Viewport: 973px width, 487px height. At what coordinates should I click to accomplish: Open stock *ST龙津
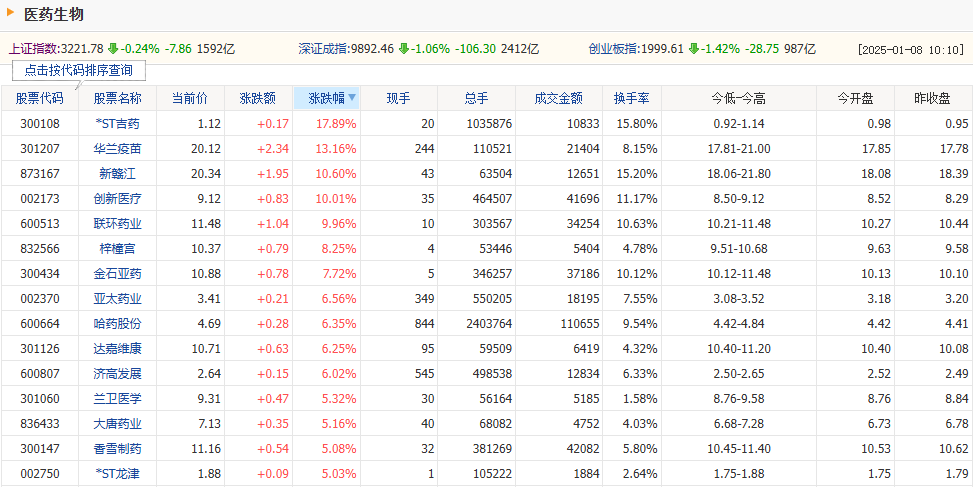pos(118,474)
